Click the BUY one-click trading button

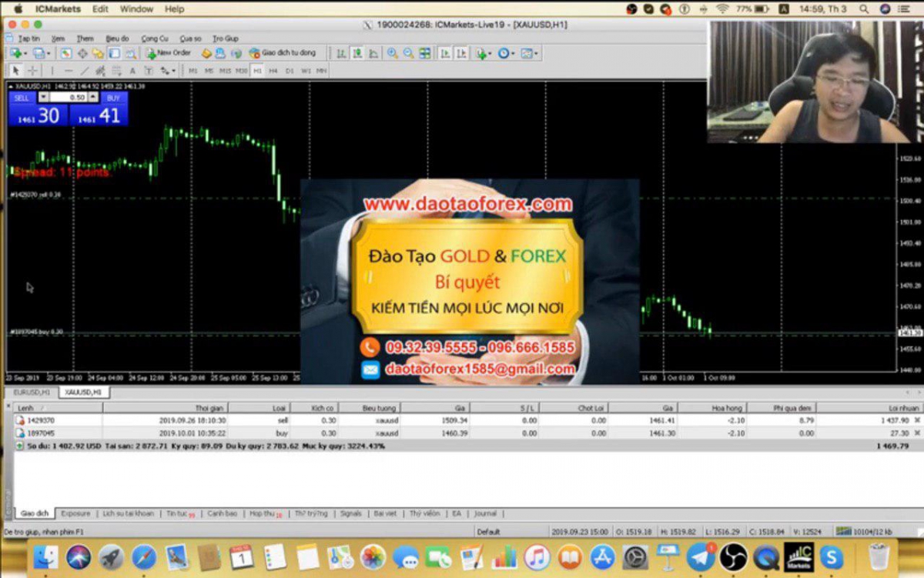click(114, 98)
